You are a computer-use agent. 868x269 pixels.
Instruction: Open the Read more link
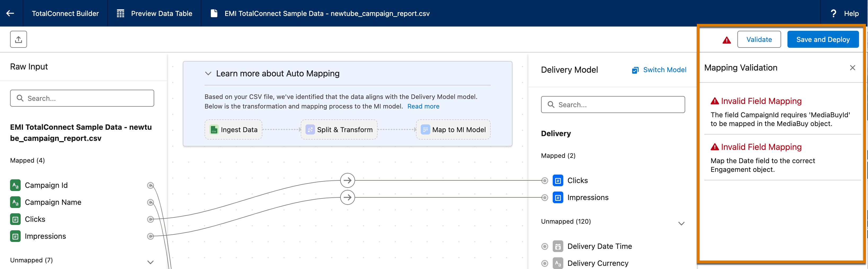tap(423, 106)
